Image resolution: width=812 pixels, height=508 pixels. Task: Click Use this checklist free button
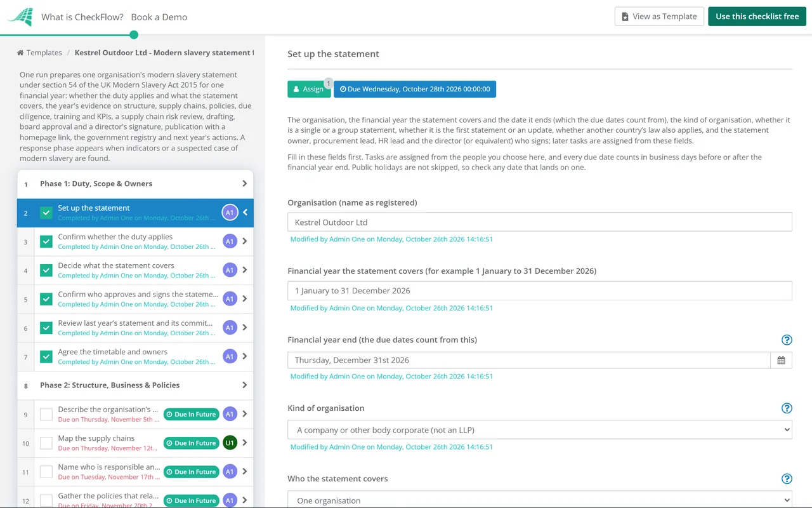click(757, 17)
